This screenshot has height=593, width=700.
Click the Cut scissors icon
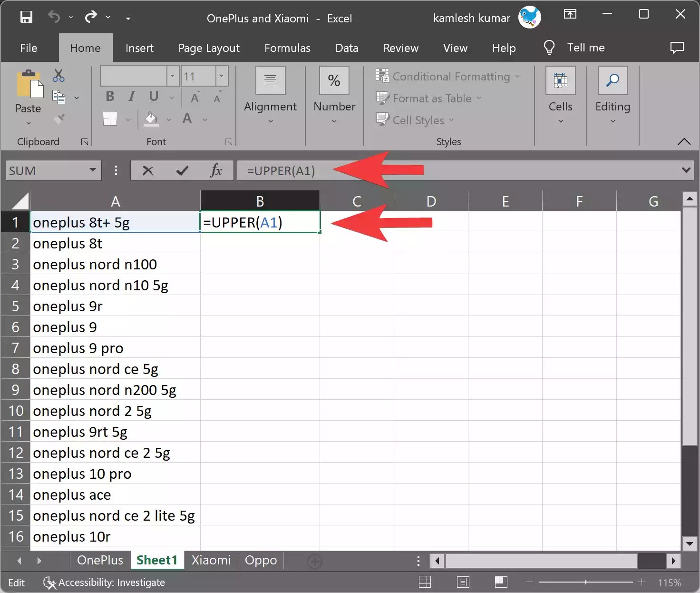click(58, 75)
